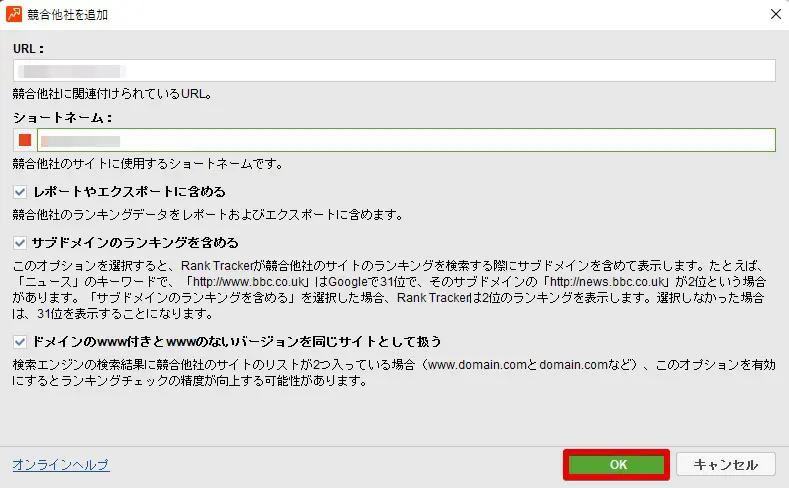Viewport: 789px width, 488px height.
Task: Click the ドメインのwww付き option label text
Action: click(x=237, y=341)
